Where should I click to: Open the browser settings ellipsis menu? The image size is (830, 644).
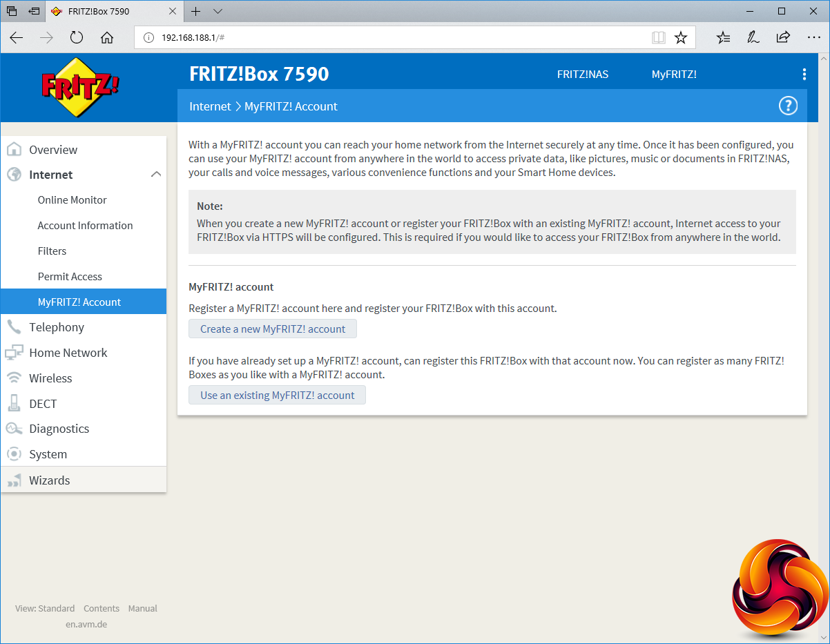click(x=813, y=37)
